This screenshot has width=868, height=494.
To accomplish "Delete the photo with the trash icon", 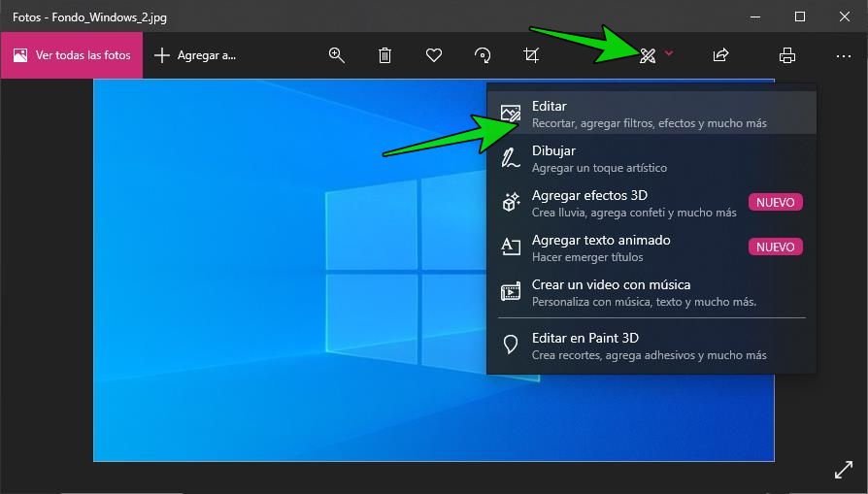I will click(384, 55).
